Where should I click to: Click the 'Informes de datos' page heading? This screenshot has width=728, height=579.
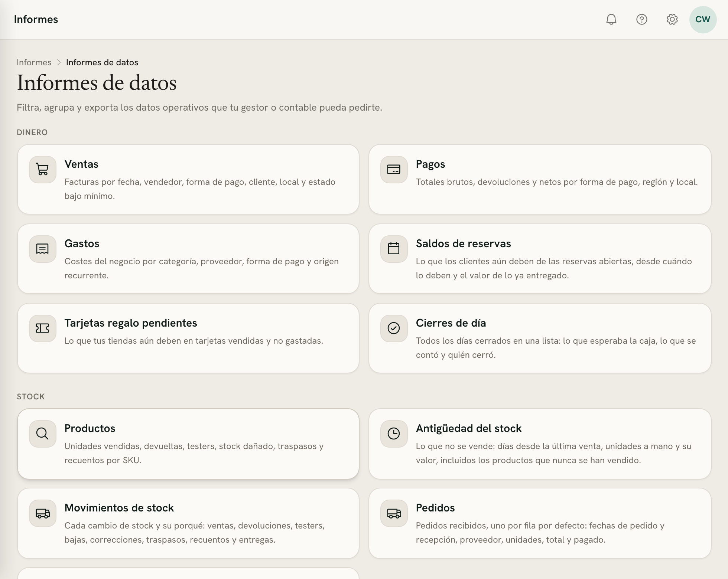coord(97,82)
